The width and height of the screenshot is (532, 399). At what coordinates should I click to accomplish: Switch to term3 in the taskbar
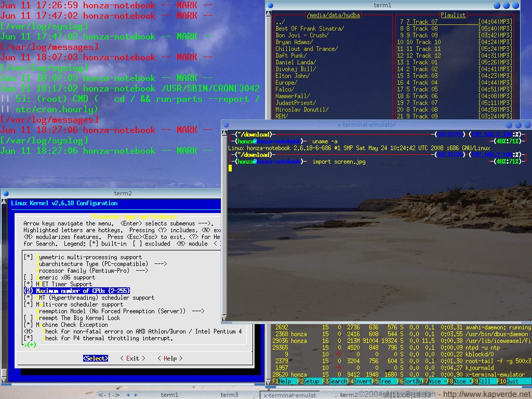pos(229,395)
